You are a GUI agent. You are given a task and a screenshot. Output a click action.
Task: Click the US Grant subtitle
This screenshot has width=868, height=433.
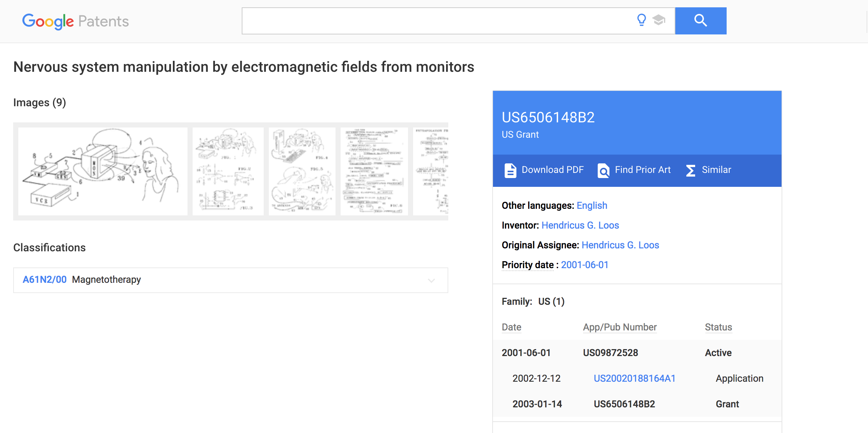point(520,134)
